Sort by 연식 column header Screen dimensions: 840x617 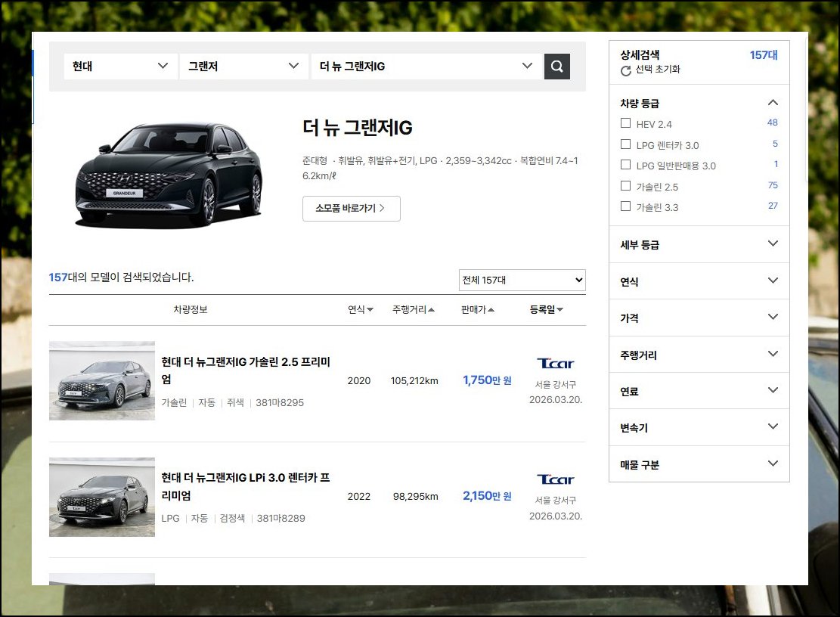click(x=361, y=309)
